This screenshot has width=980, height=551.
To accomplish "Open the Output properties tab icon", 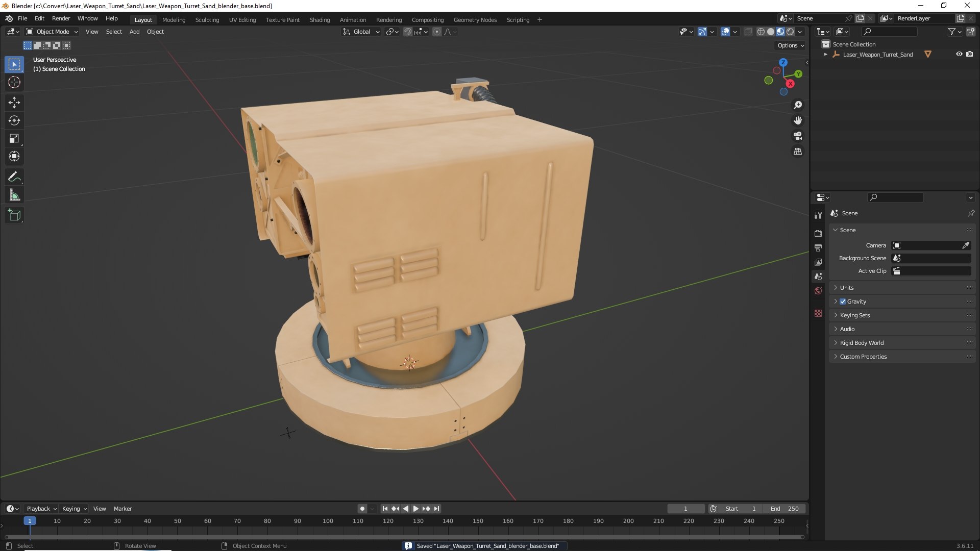I will (818, 247).
